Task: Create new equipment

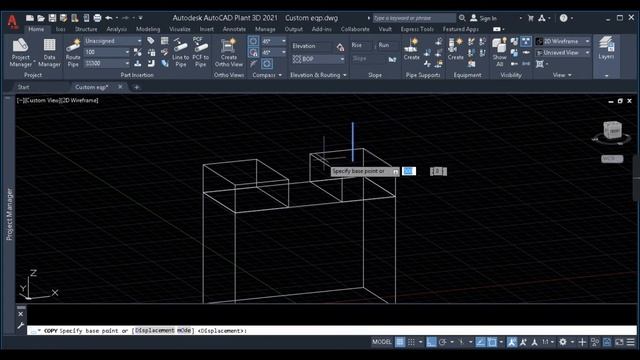Action: [x=455, y=49]
